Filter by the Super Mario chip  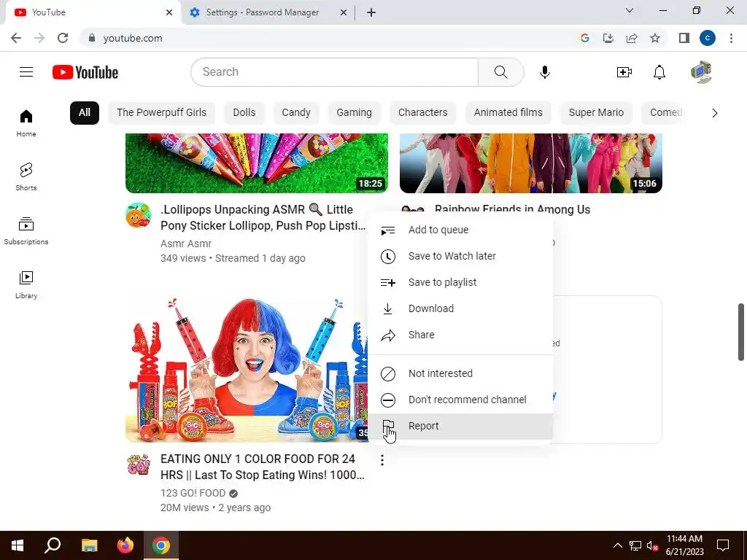click(x=596, y=113)
